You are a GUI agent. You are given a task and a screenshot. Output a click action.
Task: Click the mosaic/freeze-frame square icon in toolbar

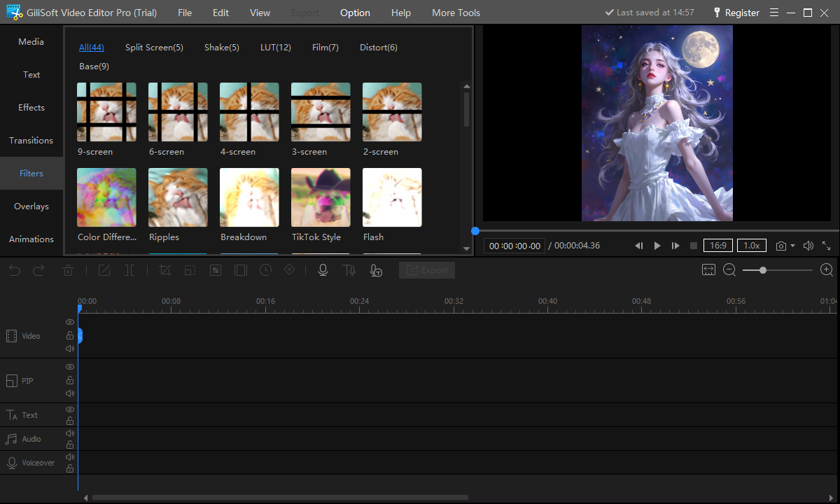(216, 270)
